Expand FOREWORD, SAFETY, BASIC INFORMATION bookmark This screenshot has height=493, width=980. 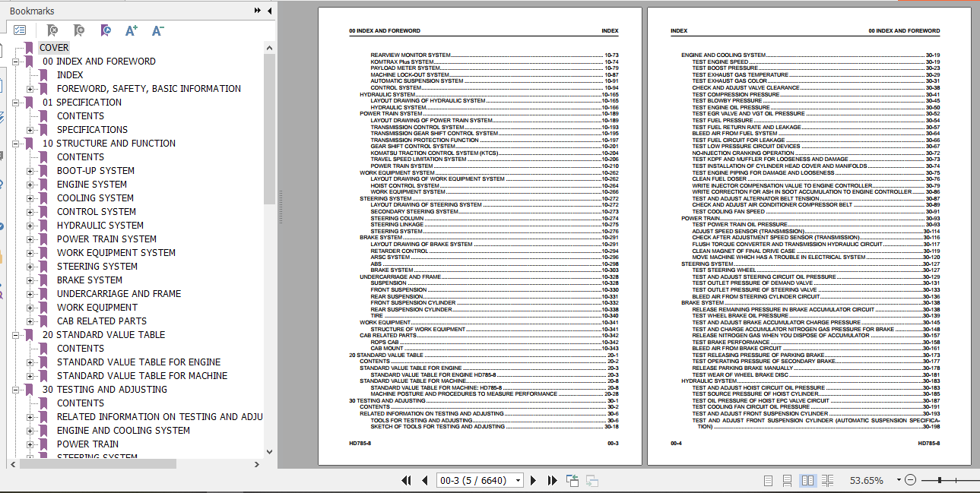[30, 89]
